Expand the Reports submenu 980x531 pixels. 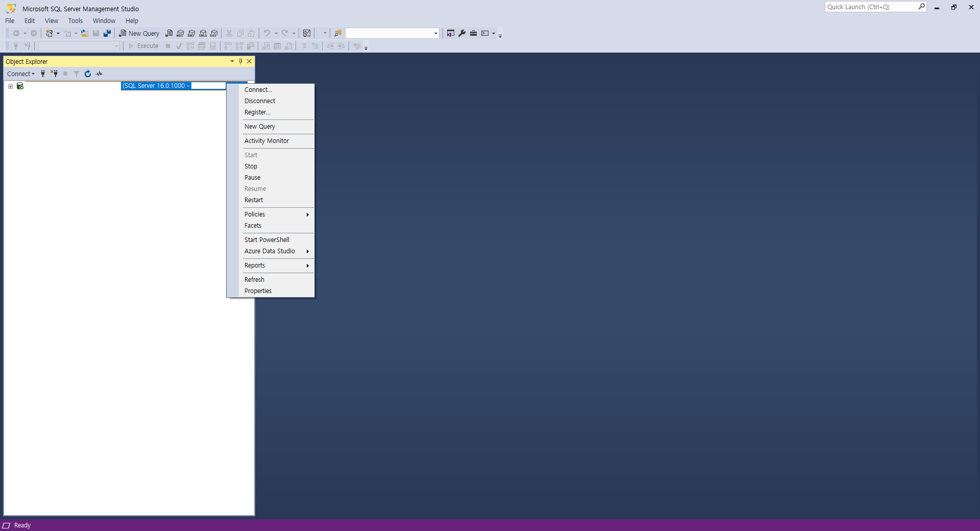[x=271, y=265]
